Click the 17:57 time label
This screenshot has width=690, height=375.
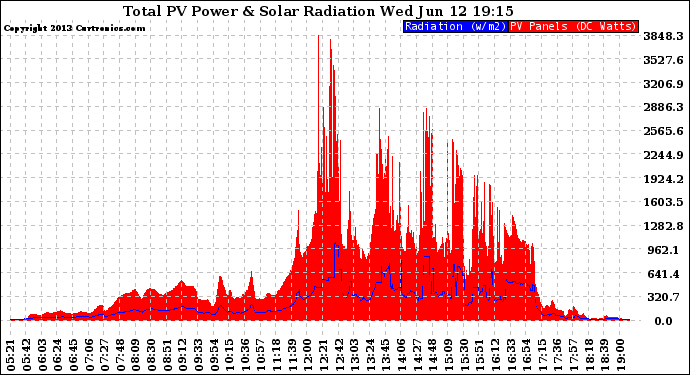pyautogui.click(x=573, y=355)
